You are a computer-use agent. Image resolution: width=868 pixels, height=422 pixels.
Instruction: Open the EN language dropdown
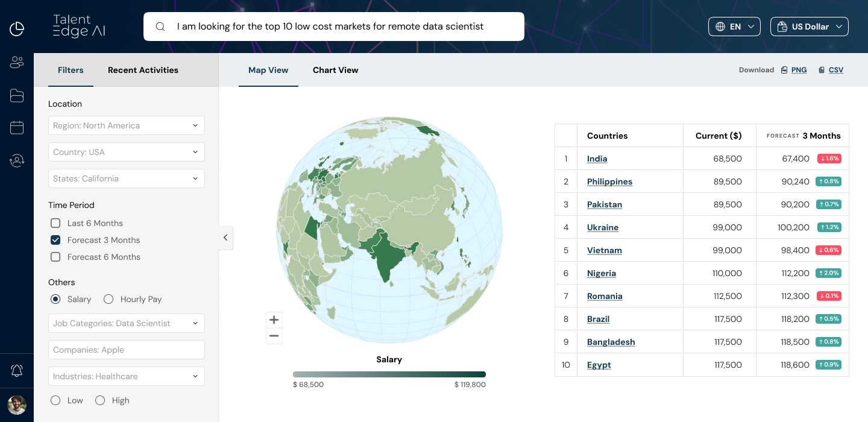click(x=734, y=27)
